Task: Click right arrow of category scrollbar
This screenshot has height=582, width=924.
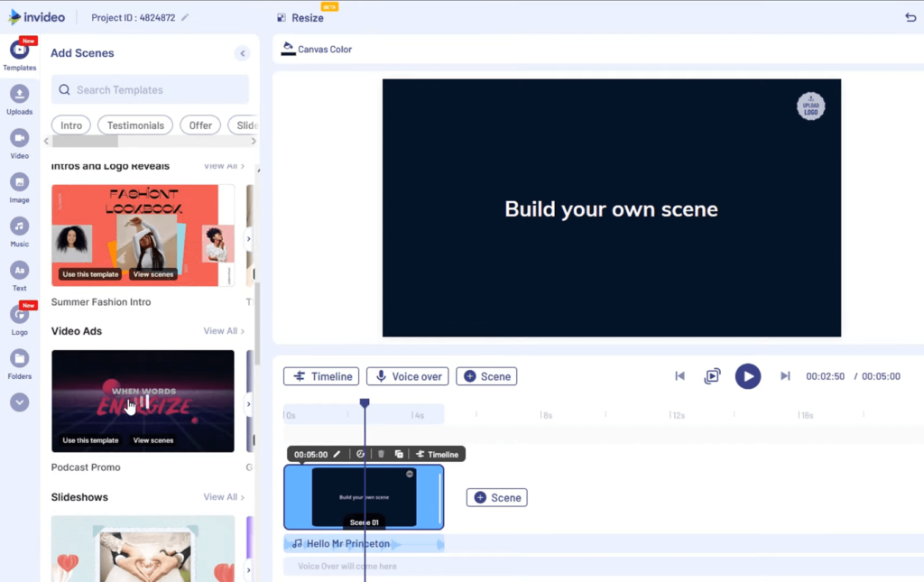Action: pos(254,142)
